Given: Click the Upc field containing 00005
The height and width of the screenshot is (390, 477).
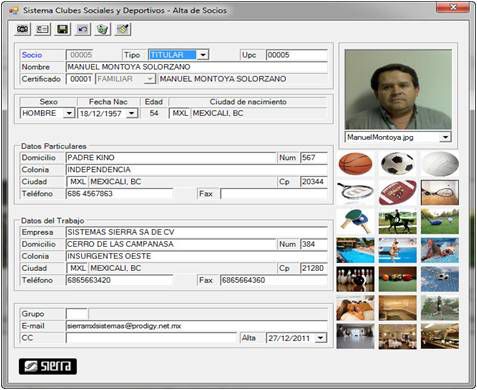Looking at the screenshot, I should coord(297,55).
